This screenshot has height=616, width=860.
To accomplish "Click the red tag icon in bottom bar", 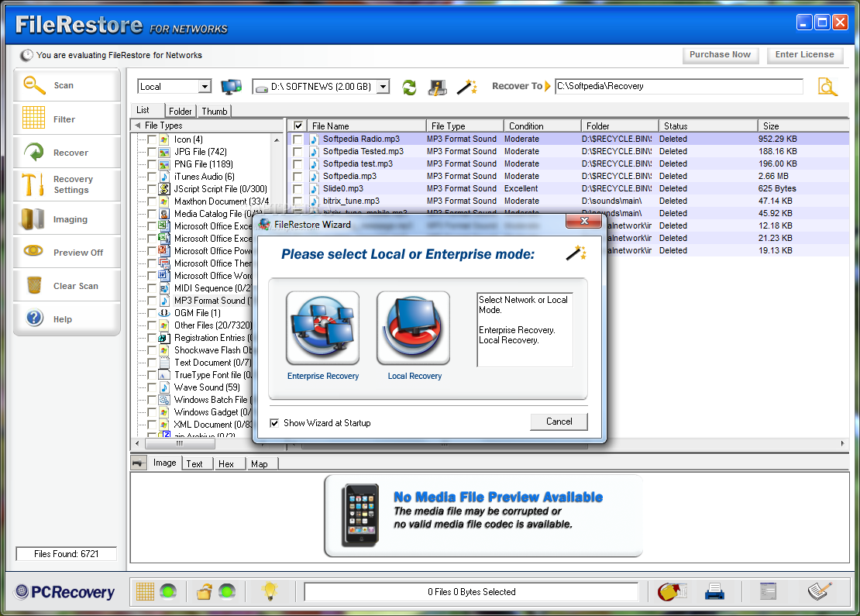I will click(673, 591).
